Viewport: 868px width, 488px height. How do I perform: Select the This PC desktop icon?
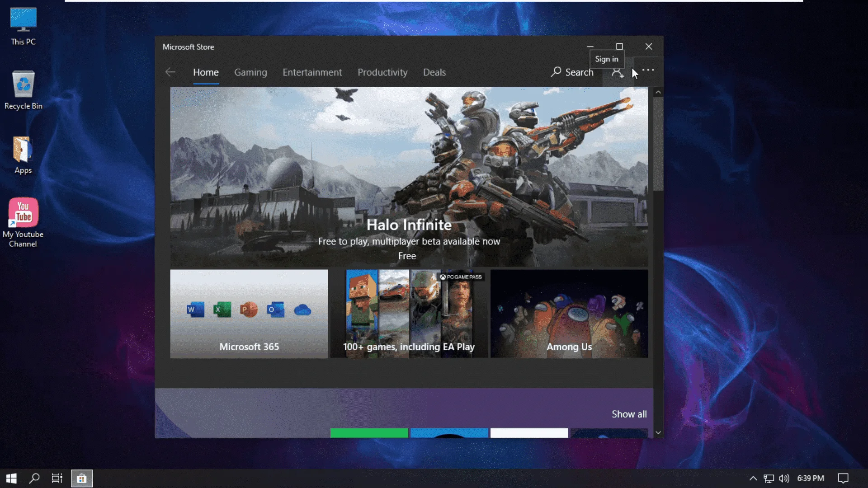coord(23,27)
